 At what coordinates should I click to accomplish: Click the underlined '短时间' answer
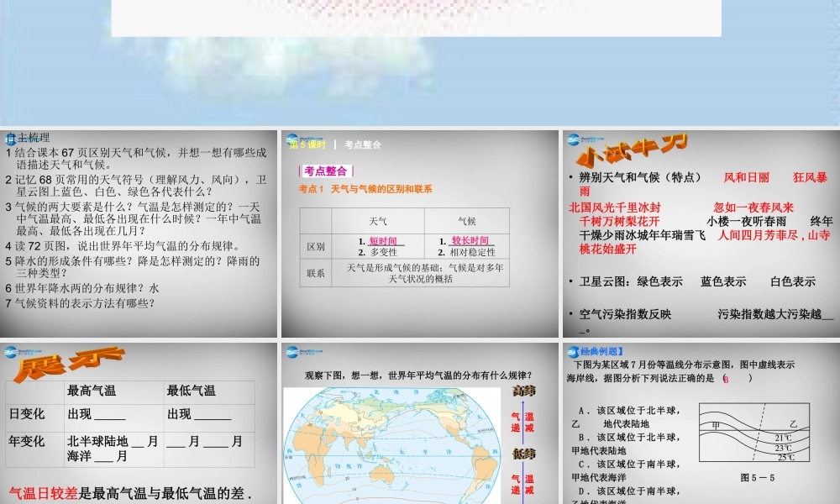pyautogui.click(x=383, y=241)
